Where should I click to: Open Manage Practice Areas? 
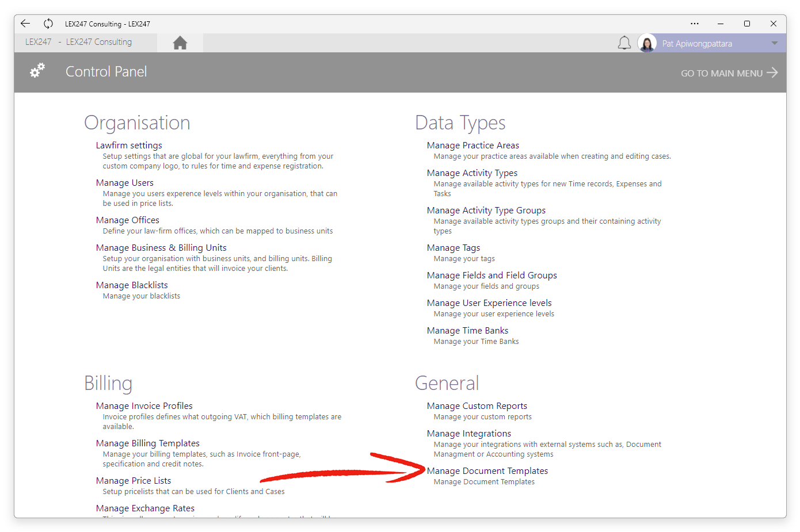click(473, 146)
